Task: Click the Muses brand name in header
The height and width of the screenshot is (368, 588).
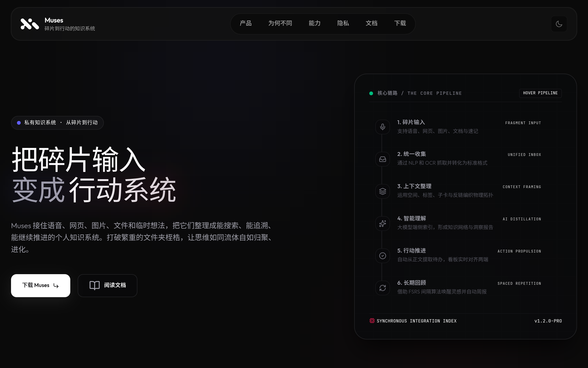Action: pos(54,20)
